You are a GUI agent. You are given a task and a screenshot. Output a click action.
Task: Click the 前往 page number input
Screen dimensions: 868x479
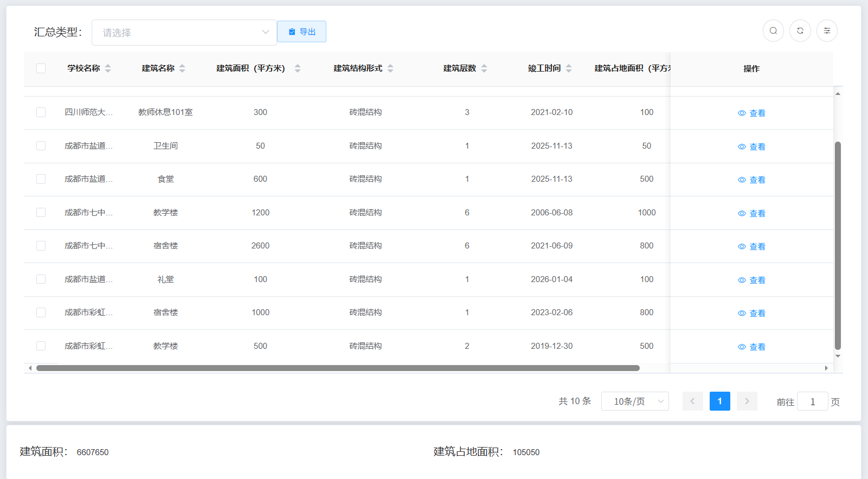pos(812,402)
